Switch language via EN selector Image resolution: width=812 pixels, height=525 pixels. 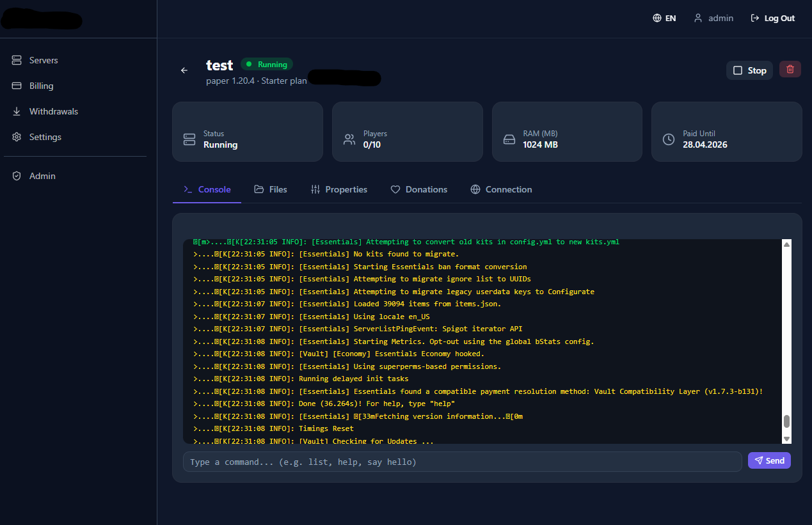click(x=664, y=19)
